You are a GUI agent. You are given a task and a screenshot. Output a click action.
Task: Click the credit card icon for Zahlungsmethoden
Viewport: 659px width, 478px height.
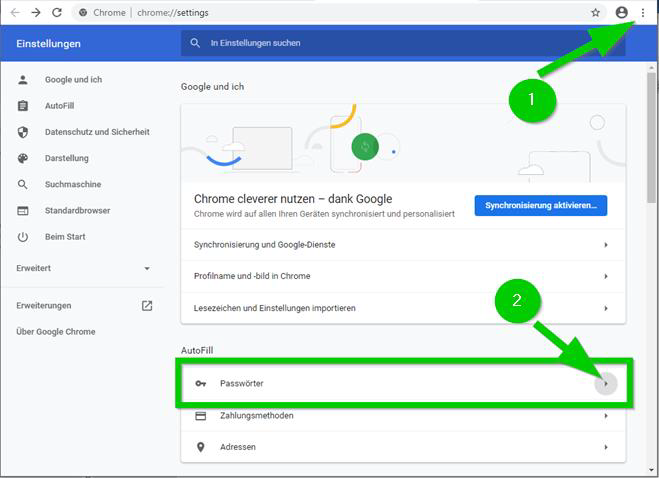click(x=201, y=416)
